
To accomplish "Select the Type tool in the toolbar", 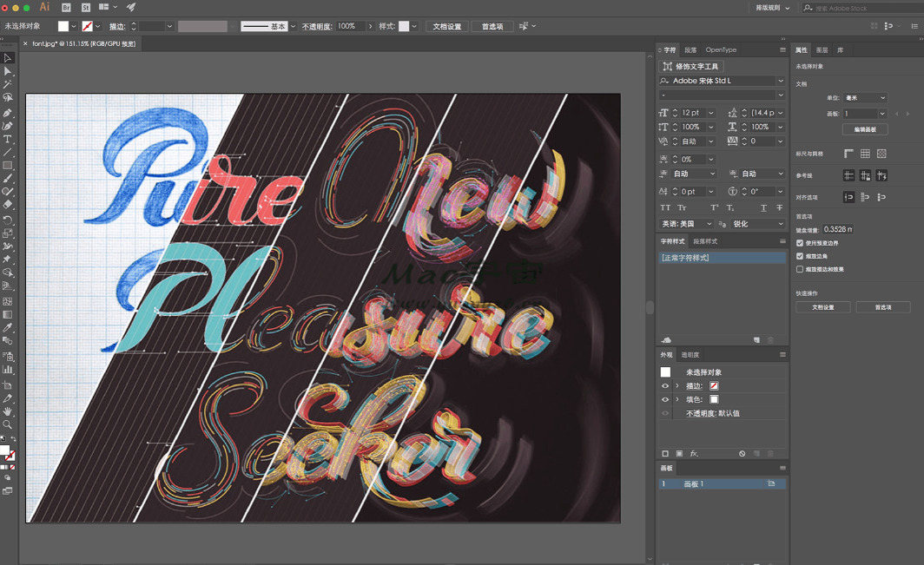I will coord(8,139).
